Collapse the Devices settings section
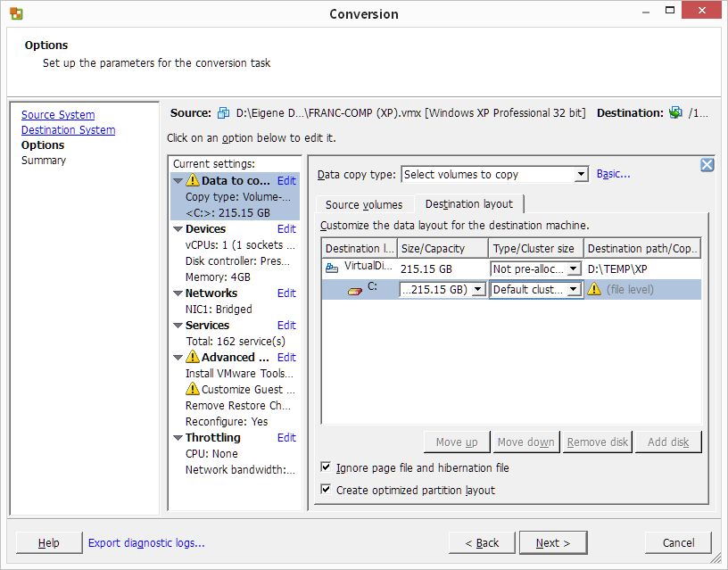728x570 pixels. tap(178, 229)
